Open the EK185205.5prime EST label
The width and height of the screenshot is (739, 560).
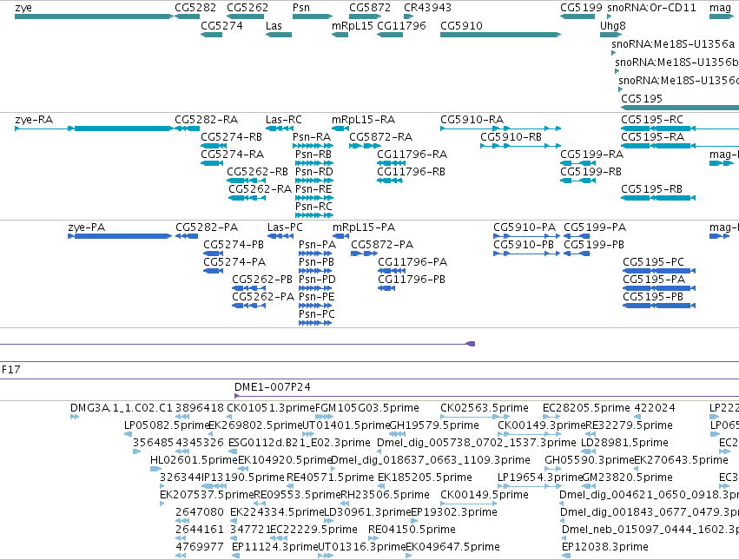click(x=425, y=478)
